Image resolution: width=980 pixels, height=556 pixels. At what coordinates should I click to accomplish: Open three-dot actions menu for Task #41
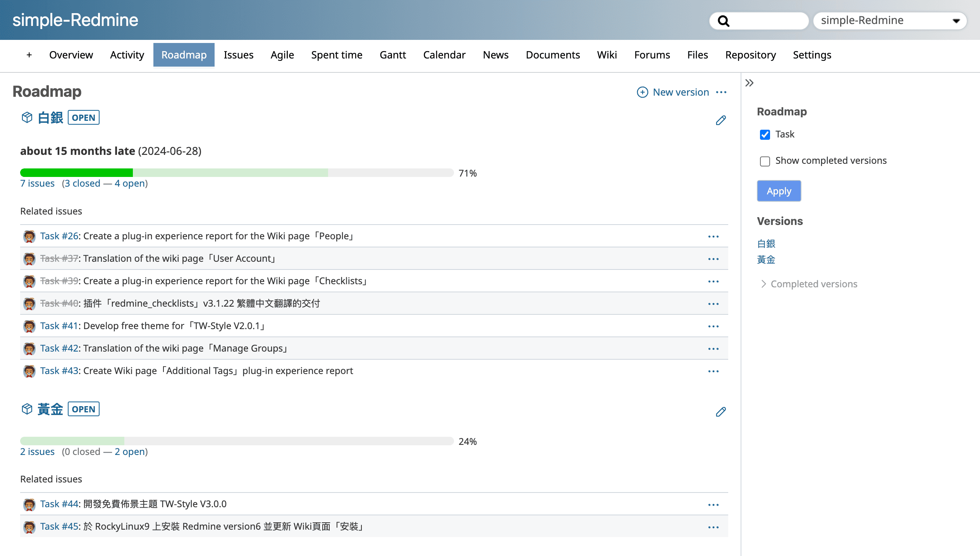click(713, 326)
